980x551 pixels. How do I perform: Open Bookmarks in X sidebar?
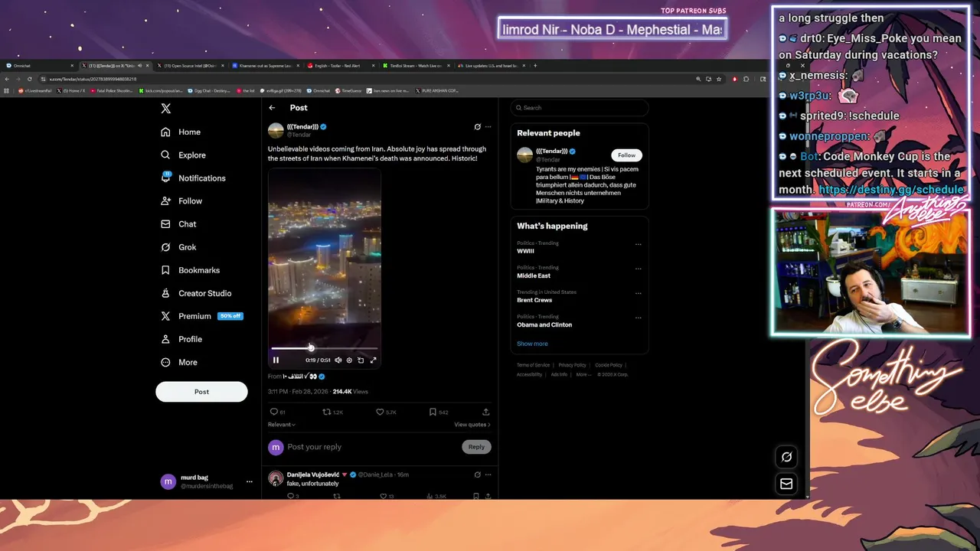191,269
